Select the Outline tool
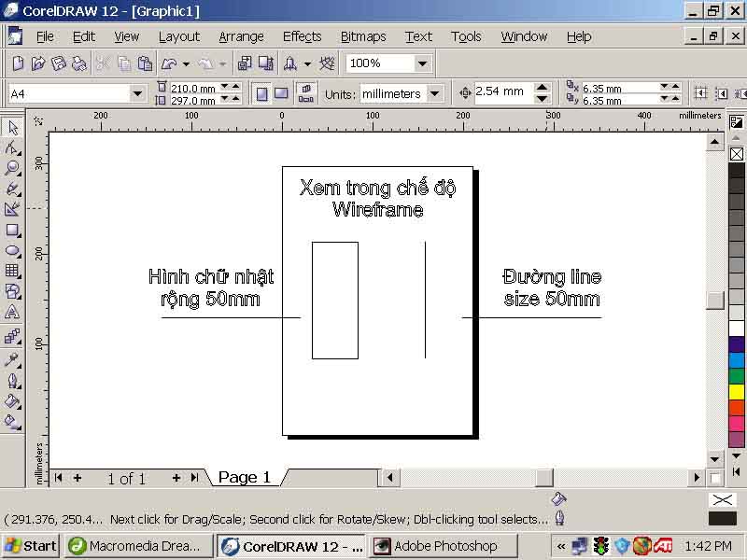The height and width of the screenshot is (560, 747). (12, 381)
